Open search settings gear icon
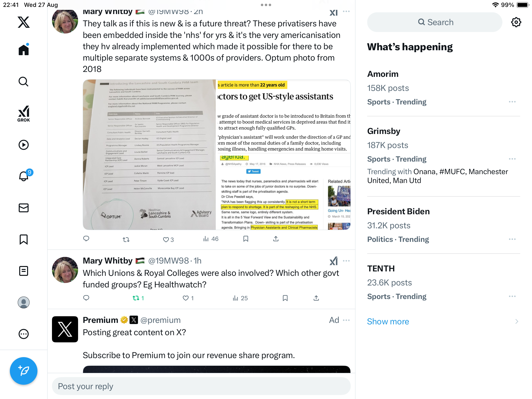The width and height of the screenshot is (532, 399). (516, 22)
